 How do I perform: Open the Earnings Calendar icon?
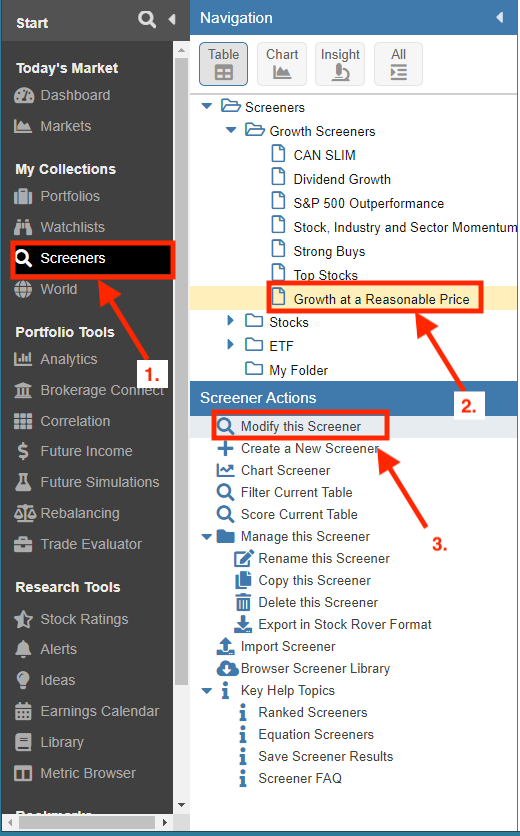tap(23, 711)
